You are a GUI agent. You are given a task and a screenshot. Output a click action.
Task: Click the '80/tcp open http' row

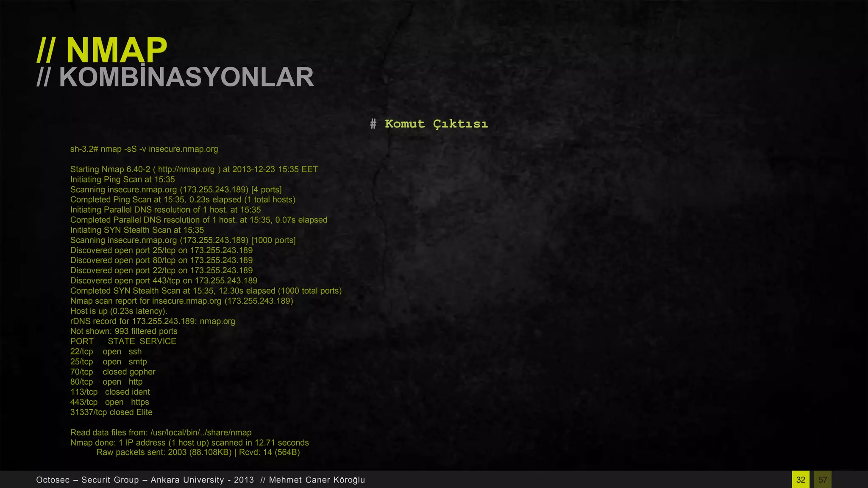[x=106, y=382]
